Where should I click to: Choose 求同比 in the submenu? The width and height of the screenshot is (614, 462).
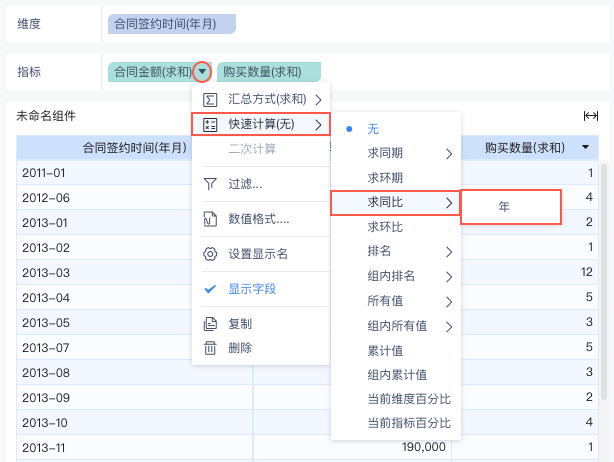[395, 202]
